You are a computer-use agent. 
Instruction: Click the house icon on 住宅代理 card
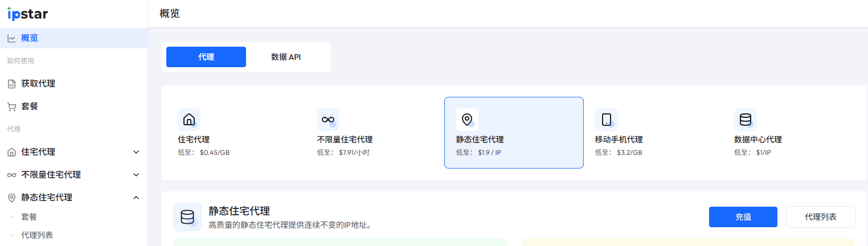[189, 120]
